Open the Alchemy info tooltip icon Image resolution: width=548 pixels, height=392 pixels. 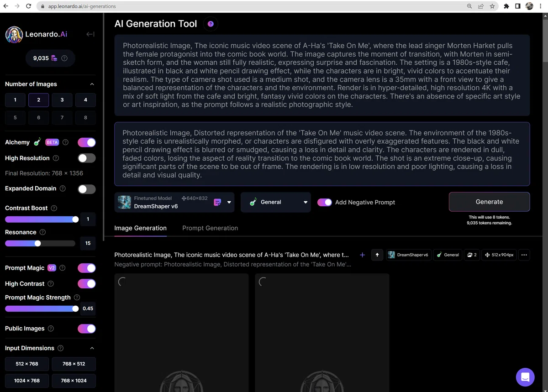[65, 142]
